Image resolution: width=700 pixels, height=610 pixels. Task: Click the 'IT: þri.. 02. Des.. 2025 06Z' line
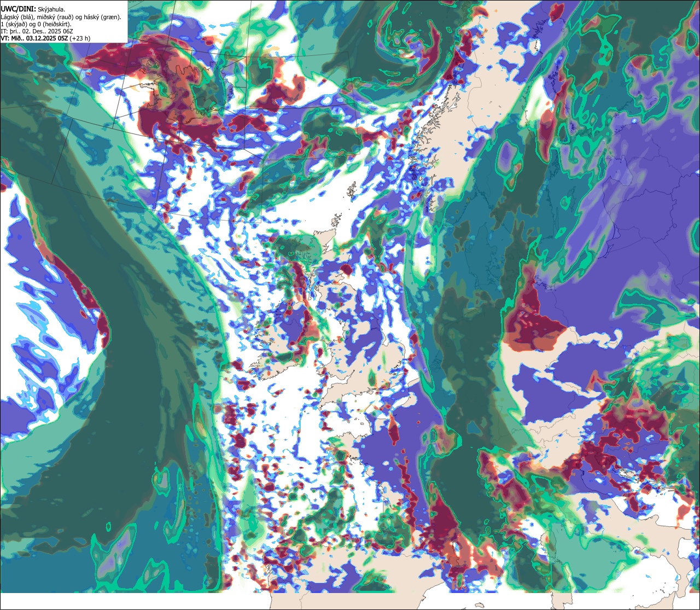click(x=37, y=31)
